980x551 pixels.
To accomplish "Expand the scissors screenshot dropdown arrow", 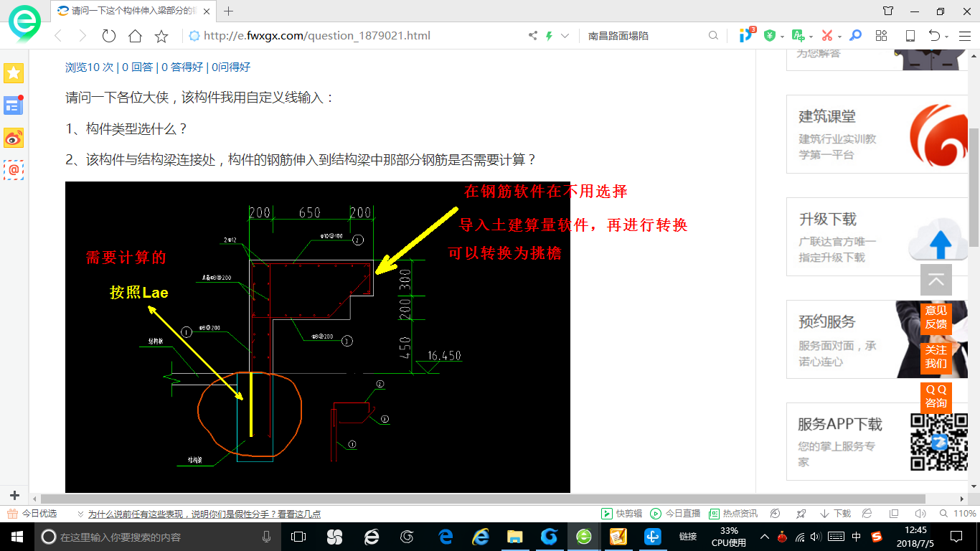I will pos(839,36).
